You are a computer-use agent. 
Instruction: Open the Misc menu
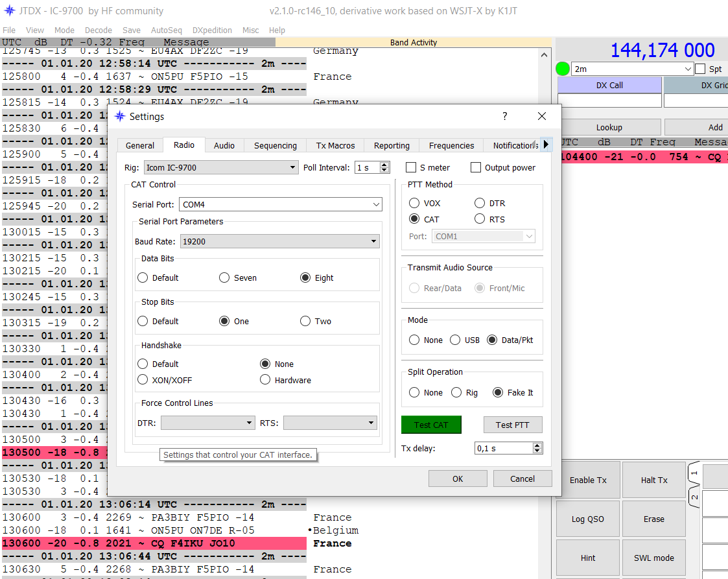pos(251,30)
